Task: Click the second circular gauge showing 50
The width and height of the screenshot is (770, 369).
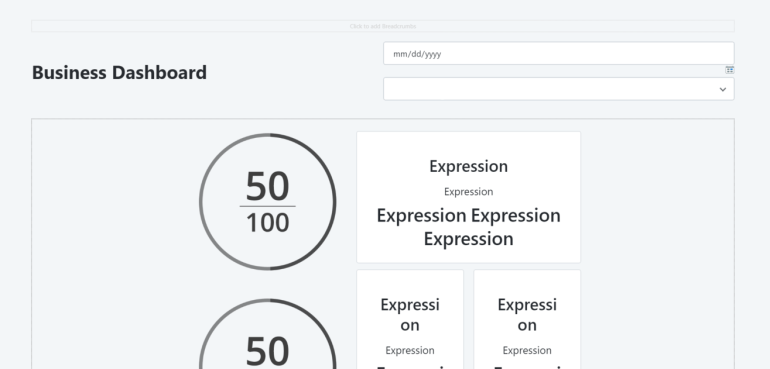Action: pos(268,334)
